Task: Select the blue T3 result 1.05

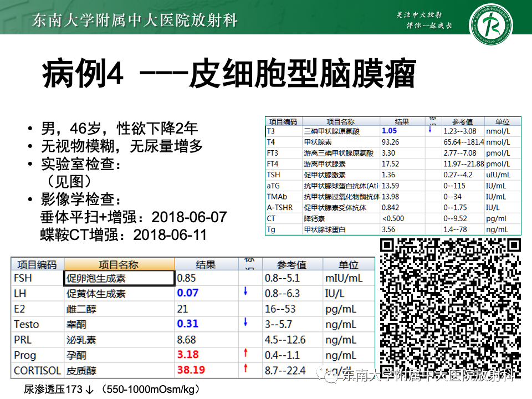Action: tap(390, 131)
